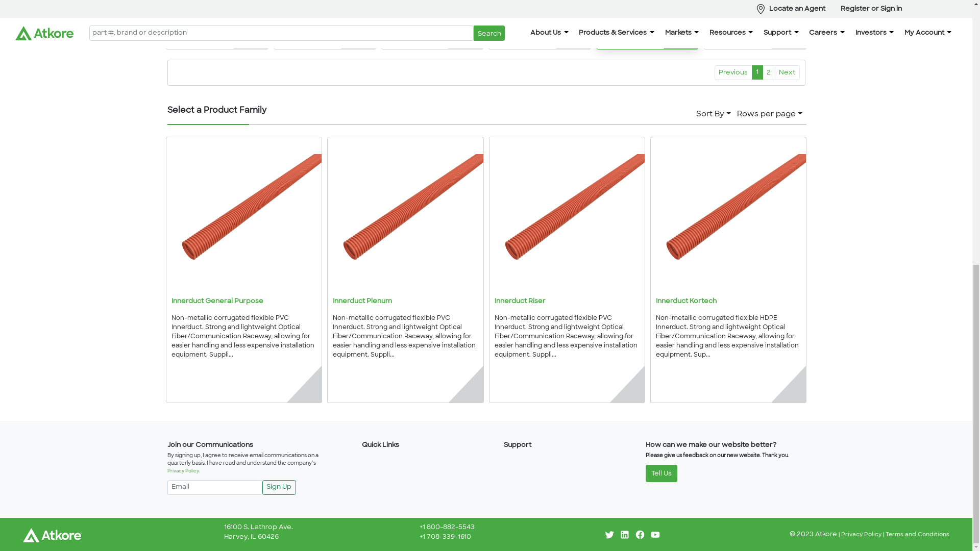The height and width of the screenshot is (551, 980).
Task: Open Terms and Conditions link
Action: [917, 535]
